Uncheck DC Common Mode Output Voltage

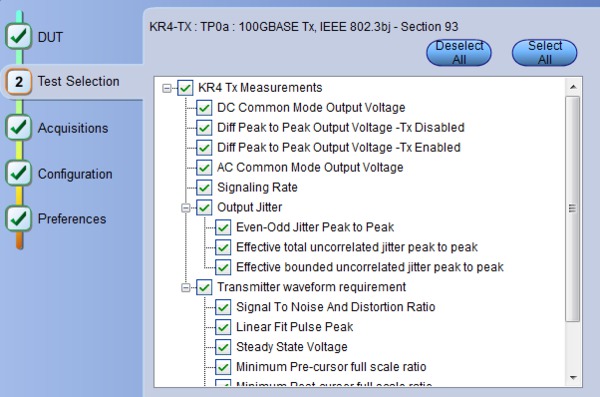[x=204, y=108]
